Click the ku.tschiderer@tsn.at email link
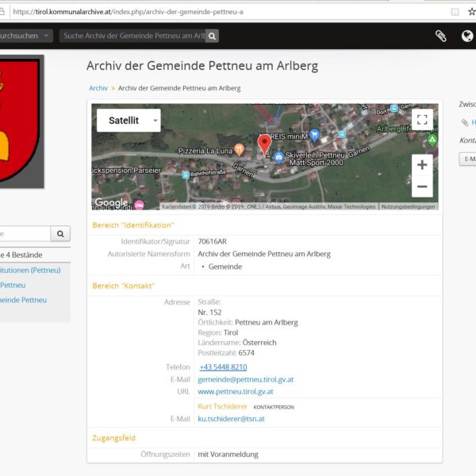 coord(231,419)
